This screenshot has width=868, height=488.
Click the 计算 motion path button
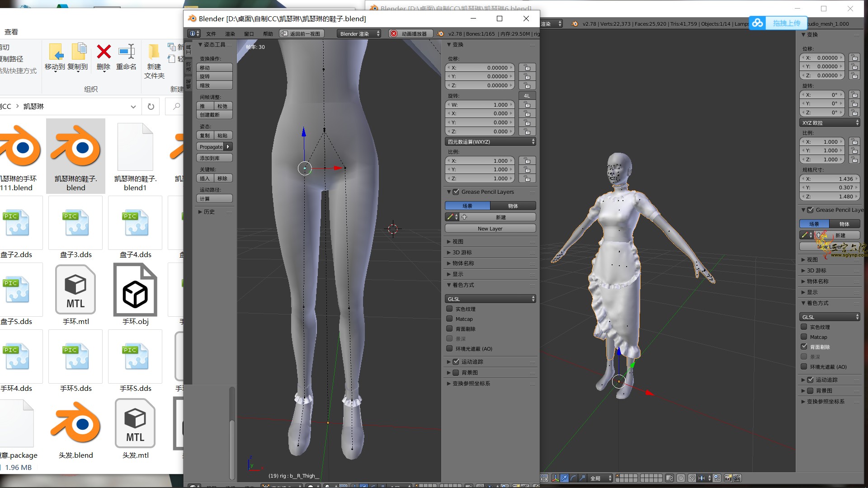pos(214,198)
